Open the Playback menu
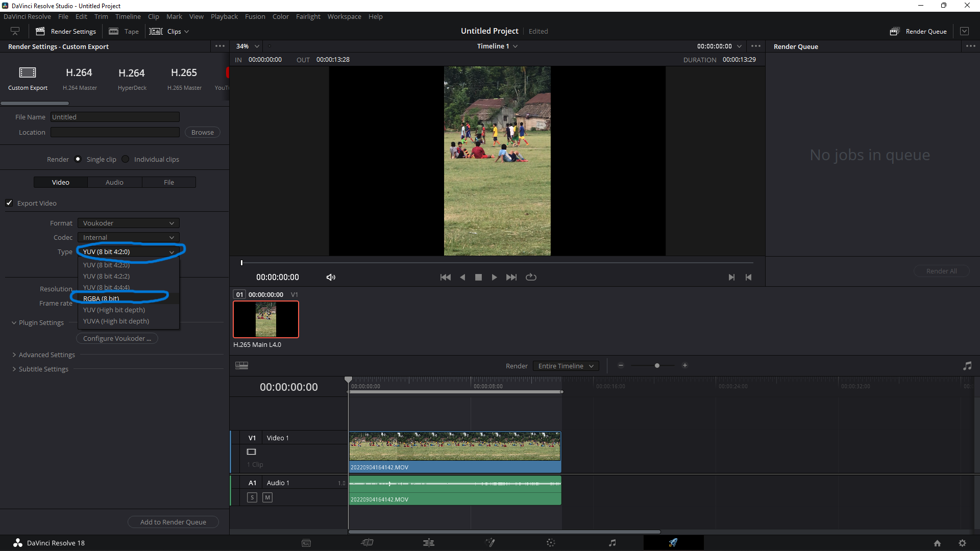This screenshot has height=551, width=980. [x=224, y=16]
